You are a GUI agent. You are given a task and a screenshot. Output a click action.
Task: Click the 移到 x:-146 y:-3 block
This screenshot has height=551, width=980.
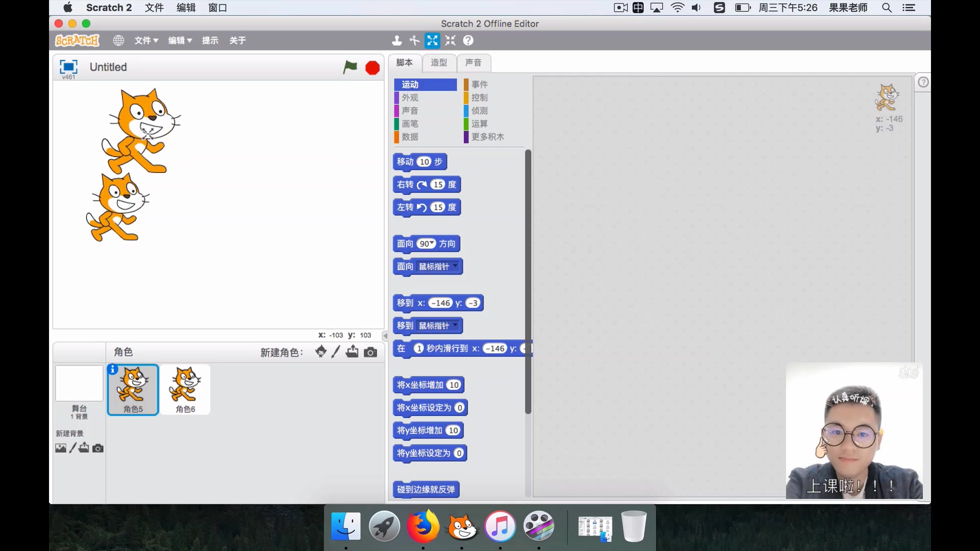[x=438, y=303]
